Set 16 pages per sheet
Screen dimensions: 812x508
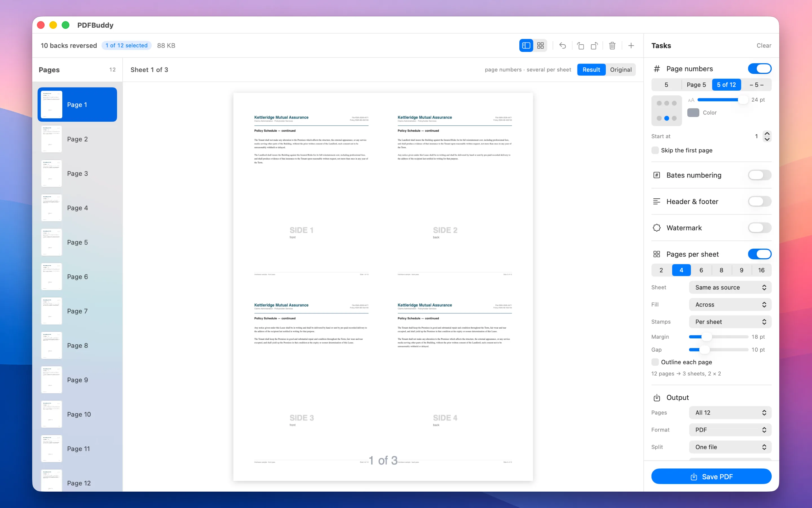tap(761, 270)
